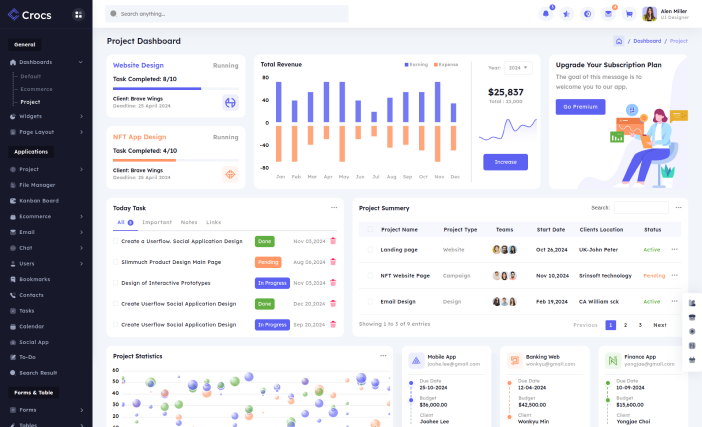Toggle dark mode icon in top bar

[x=587, y=14]
